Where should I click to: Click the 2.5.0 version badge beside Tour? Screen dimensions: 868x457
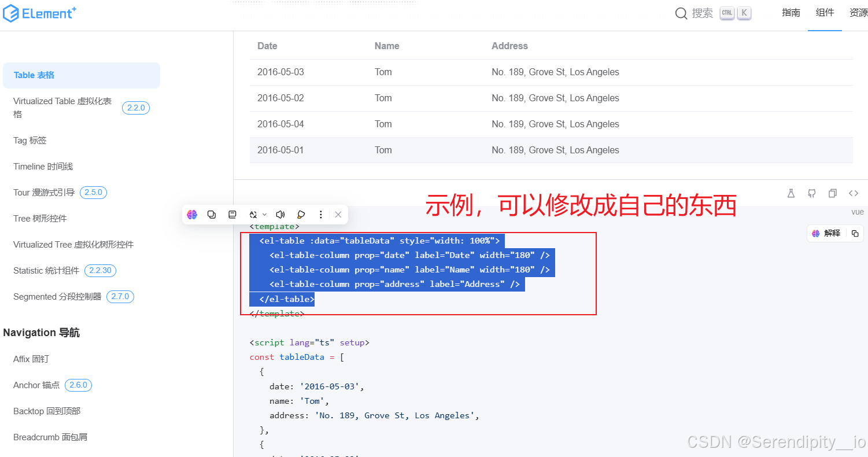[93, 193]
